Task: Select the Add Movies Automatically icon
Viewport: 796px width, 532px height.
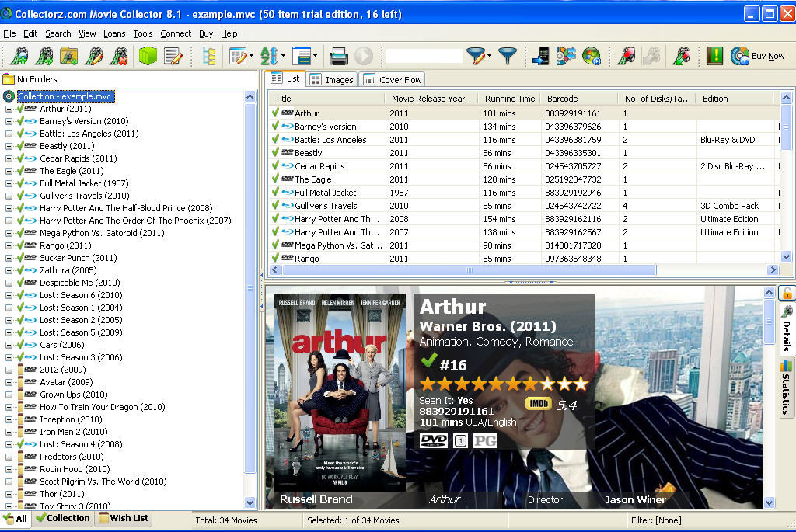Action: [19, 56]
